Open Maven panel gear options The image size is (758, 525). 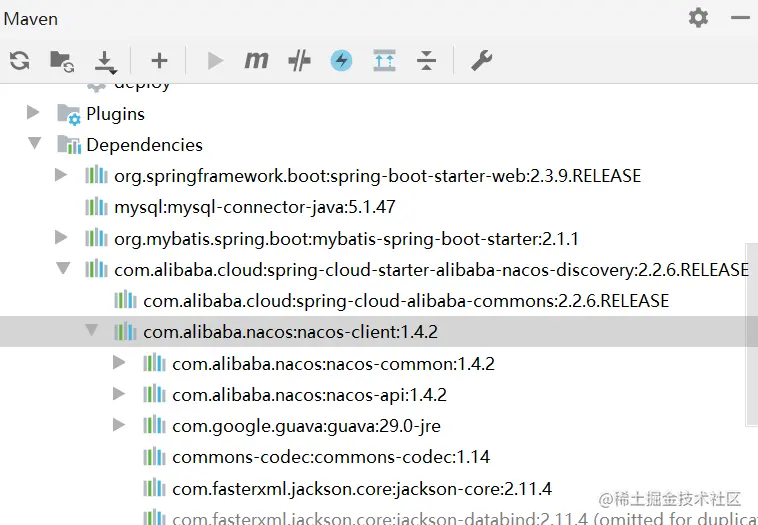pos(698,18)
